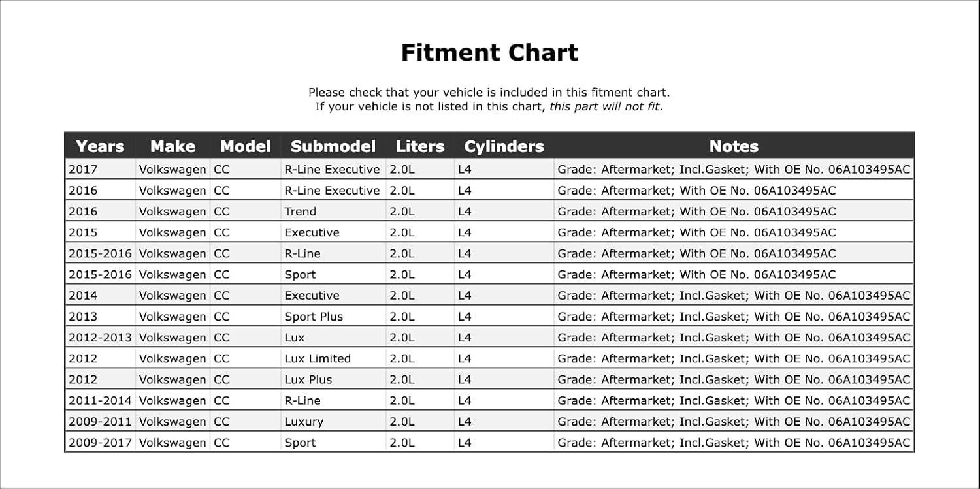Click the Notes column header
This screenshot has width=980, height=489.
pyautogui.click(x=734, y=146)
